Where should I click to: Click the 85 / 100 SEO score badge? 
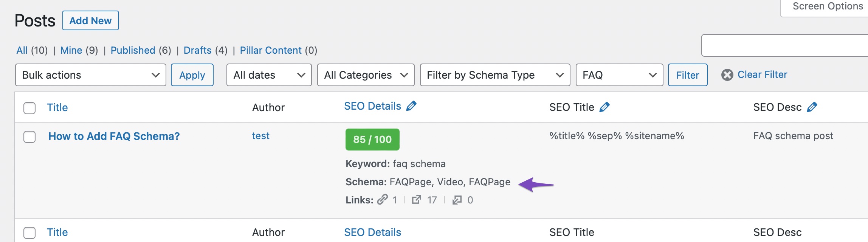[372, 140]
